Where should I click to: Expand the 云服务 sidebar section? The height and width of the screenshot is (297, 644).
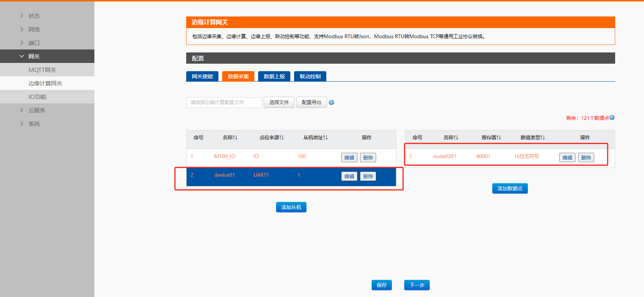(x=37, y=110)
